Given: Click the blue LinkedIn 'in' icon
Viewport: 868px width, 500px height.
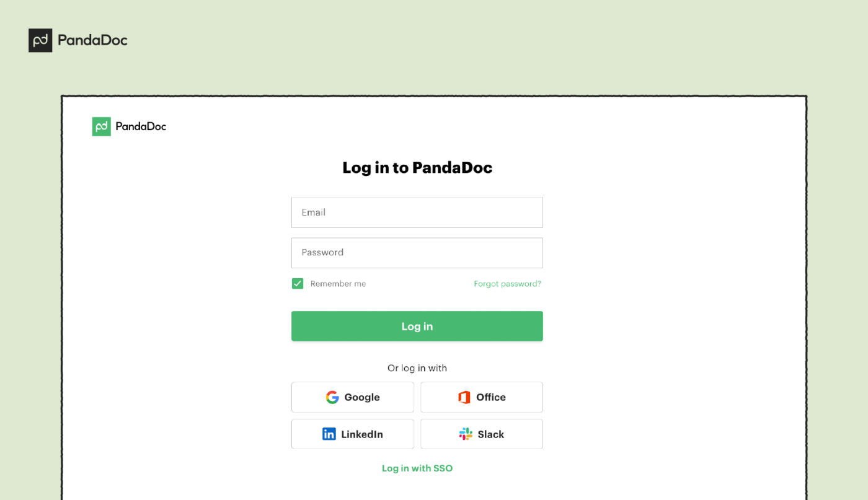Looking at the screenshot, I should click(x=329, y=434).
